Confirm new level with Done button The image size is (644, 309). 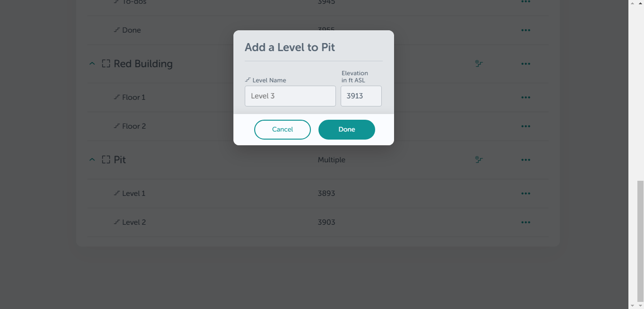coord(347,130)
